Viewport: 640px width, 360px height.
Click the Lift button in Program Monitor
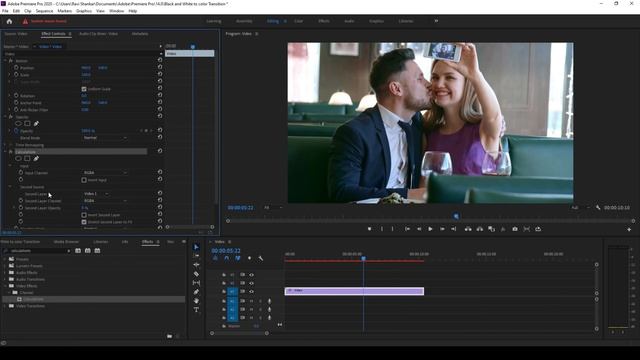click(x=468, y=229)
